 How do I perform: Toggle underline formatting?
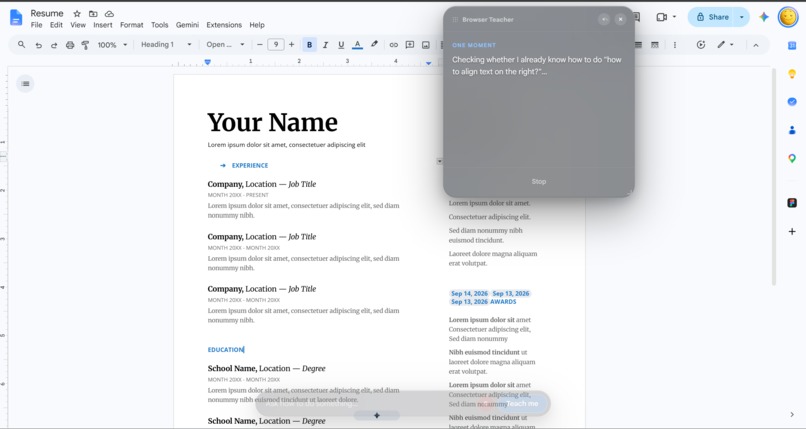[x=341, y=45]
